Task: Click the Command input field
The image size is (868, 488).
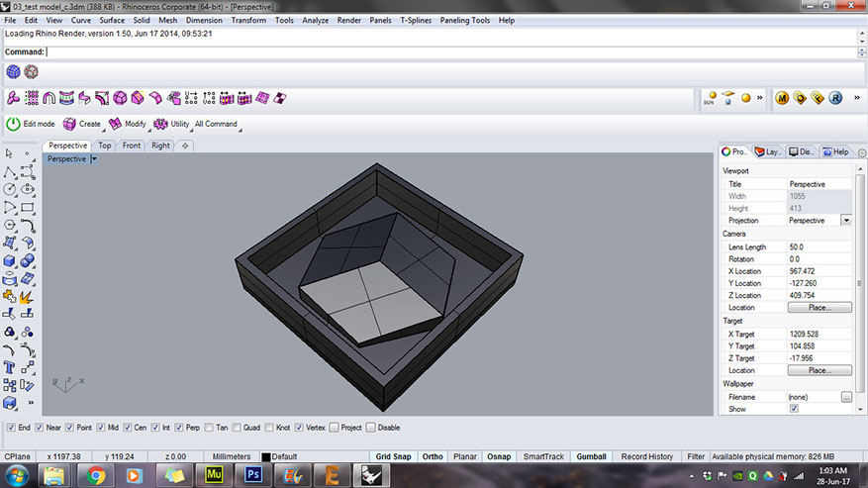Action: [451, 52]
